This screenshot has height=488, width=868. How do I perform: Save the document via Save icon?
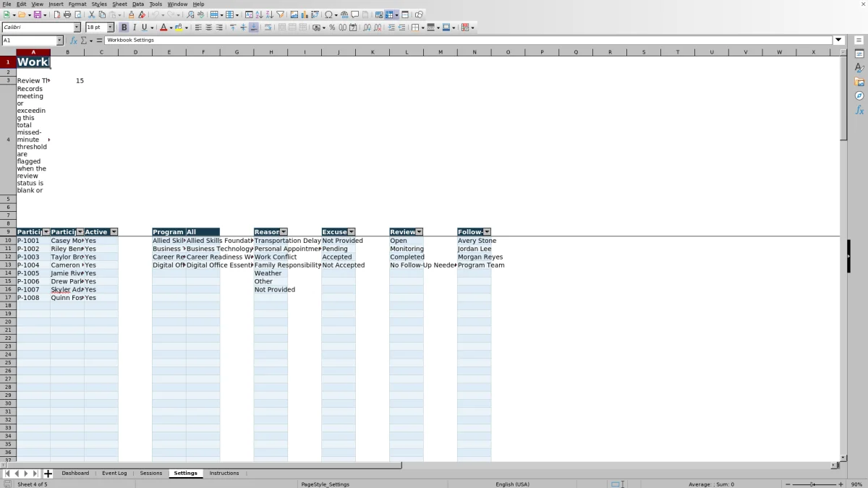37,14
